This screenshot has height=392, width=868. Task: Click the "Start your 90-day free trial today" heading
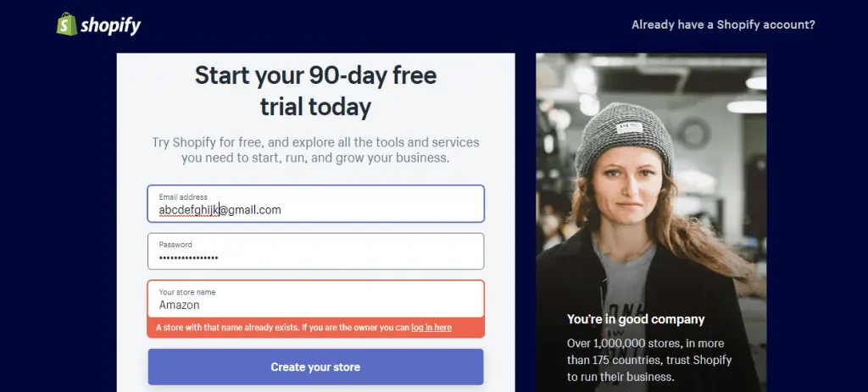pyautogui.click(x=315, y=91)
